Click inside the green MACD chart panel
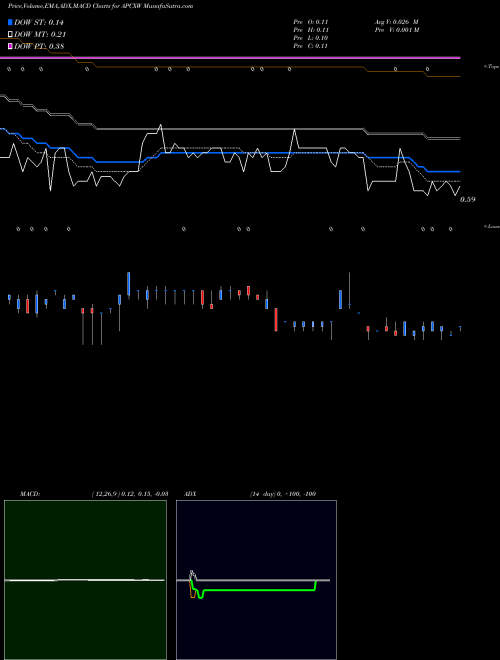500x660 pixels. (x=85, y=580)
